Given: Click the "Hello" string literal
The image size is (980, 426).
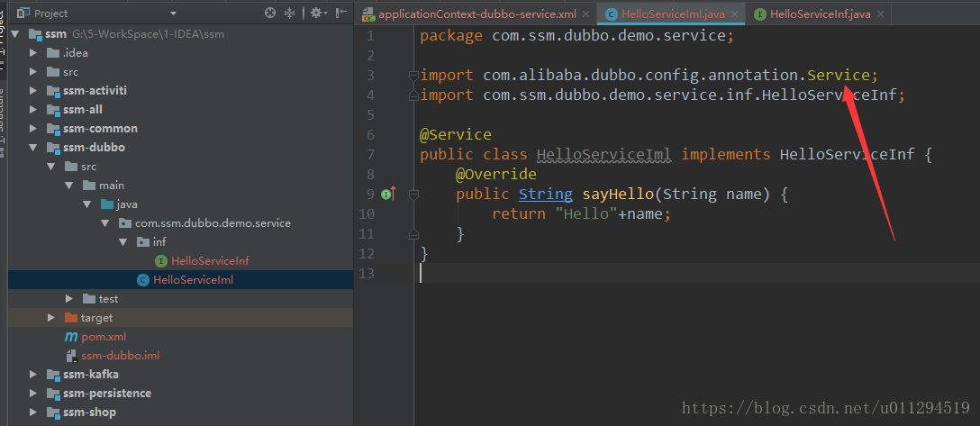Looking at the screenshot, I should (x=586, y=214).
